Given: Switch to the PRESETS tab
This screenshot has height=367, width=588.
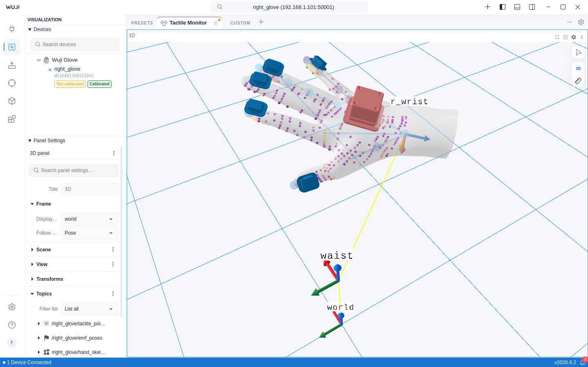Looking at the screenshot, I should [142, 23].
